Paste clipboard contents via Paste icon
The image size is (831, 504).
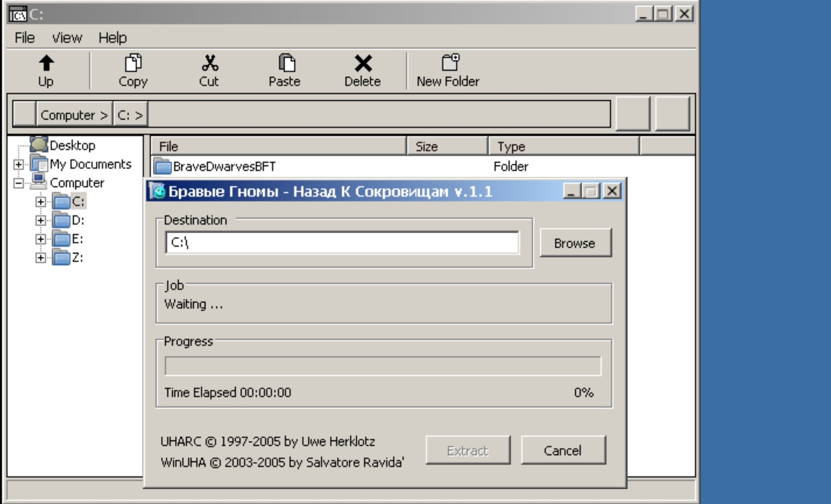point(286,63)
